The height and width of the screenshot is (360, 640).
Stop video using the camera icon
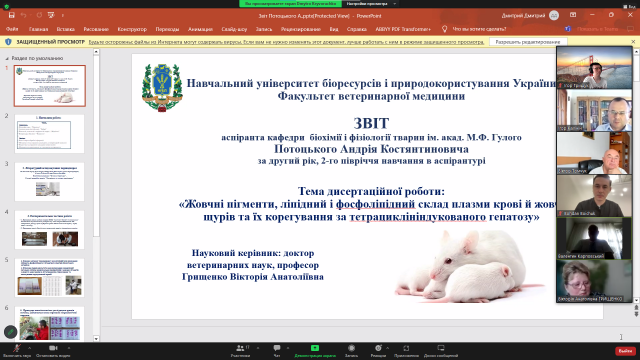coord(53,348)
